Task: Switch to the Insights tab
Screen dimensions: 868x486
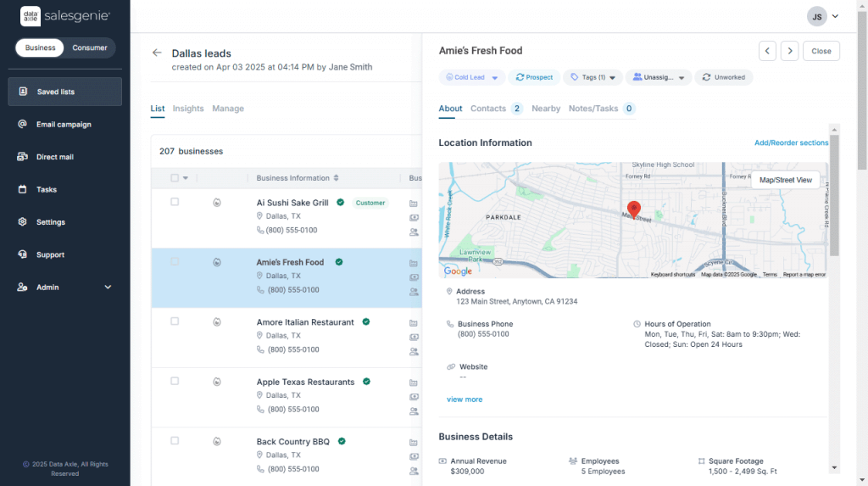Action: [x=188, y=109]
